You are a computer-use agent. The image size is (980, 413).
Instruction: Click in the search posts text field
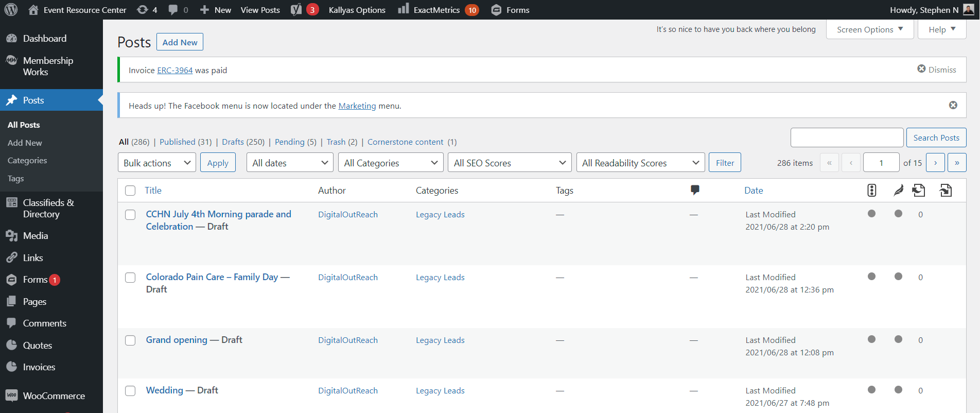click(847, 137)
